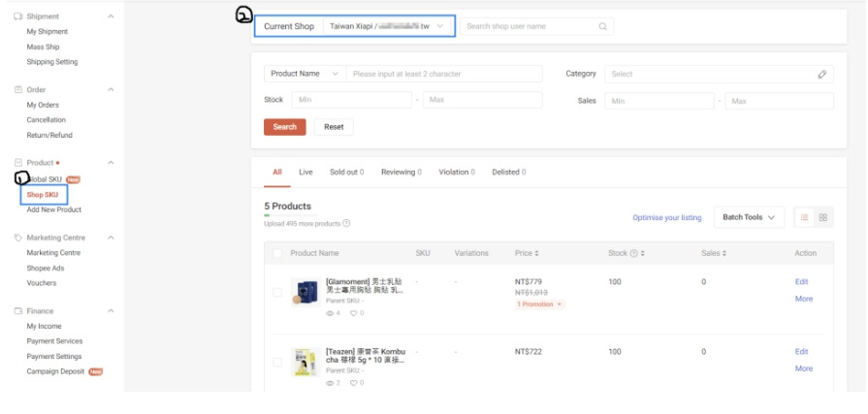
Task: Click the help icon next to Stock header
Action: [x=633, y=253]
